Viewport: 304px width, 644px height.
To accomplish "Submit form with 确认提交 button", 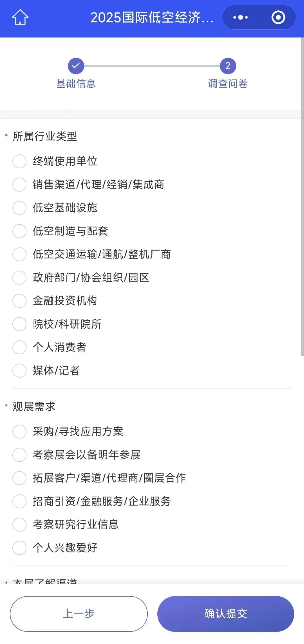I will (225, 614).
